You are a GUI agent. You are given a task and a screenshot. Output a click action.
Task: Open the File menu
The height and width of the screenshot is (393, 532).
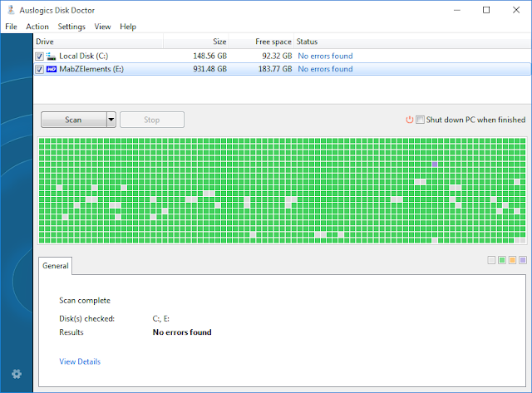tap(11, 27)
